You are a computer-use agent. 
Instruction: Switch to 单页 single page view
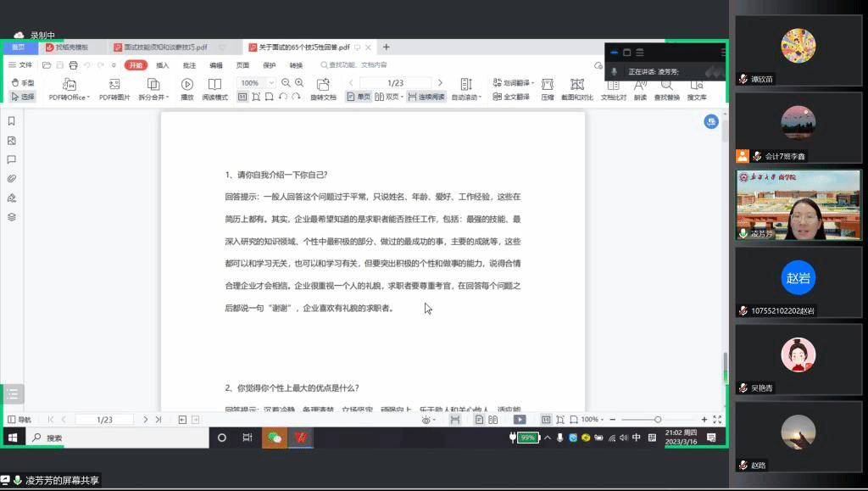359,97
